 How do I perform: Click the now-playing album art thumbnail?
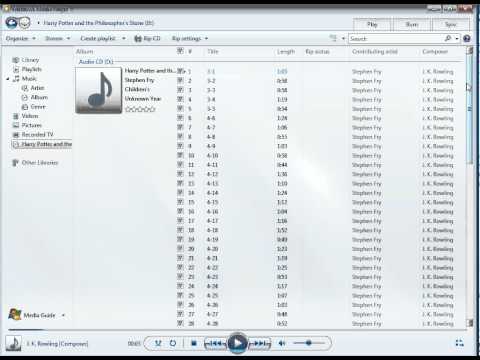(13, 343)
